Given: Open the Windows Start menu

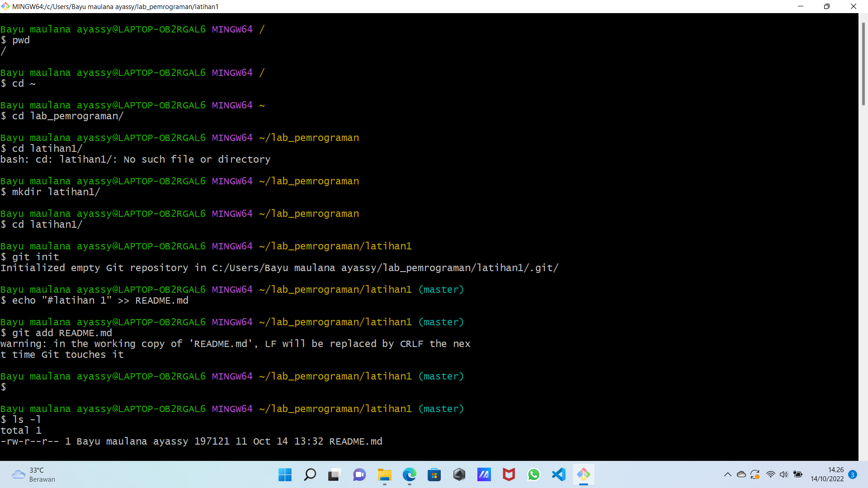Looking at the screenshot, I should [285, 475].
